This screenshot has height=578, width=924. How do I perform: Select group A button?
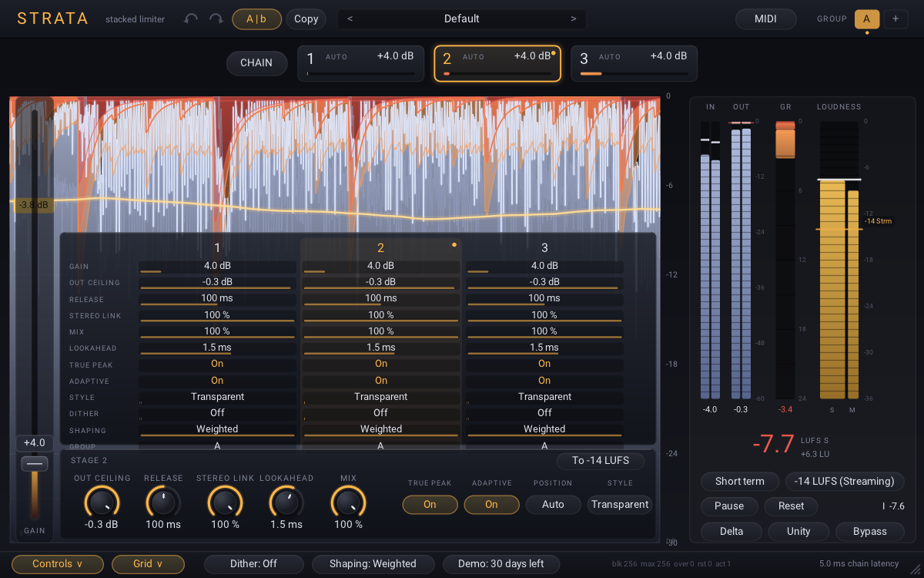867,18
